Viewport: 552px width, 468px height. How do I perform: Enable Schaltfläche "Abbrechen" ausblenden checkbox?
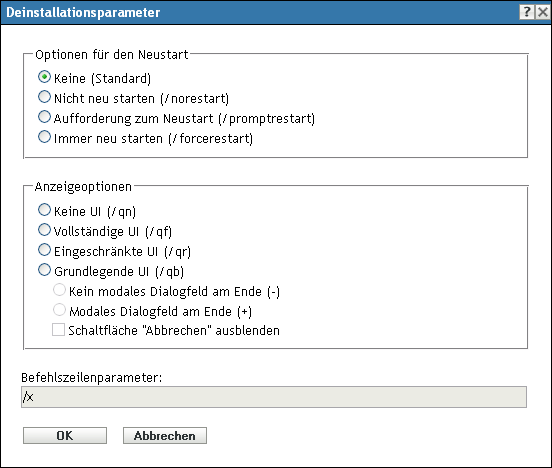pyautogui.click(x=58, y=330)
